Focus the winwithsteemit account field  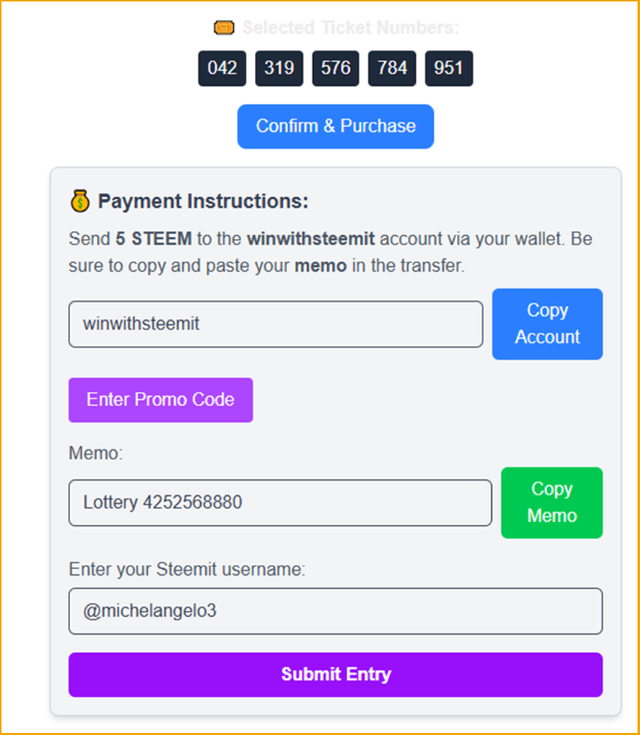(x=276, y=324)
